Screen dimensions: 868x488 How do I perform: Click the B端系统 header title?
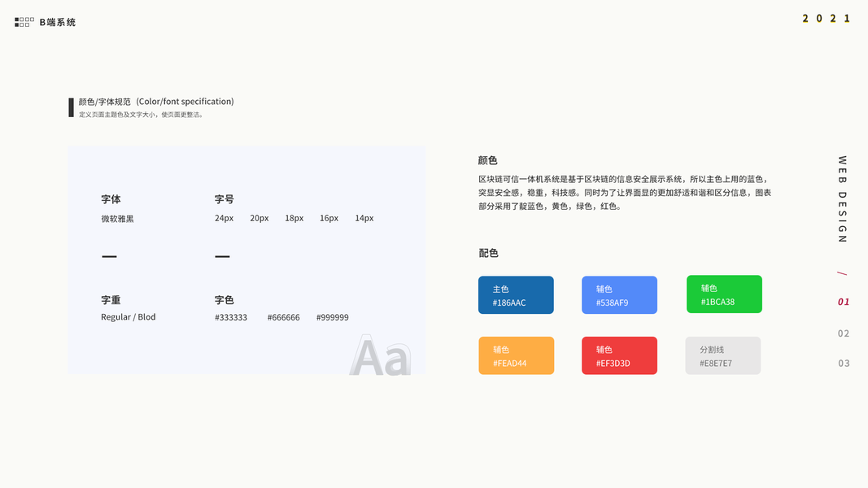58,22
